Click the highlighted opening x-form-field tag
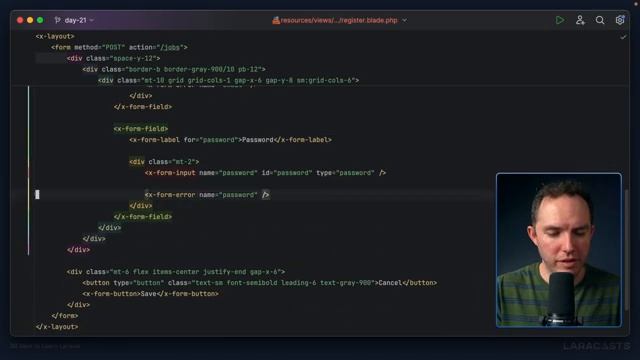The height and width of the screenshot is (360, 640). point(141,129)
